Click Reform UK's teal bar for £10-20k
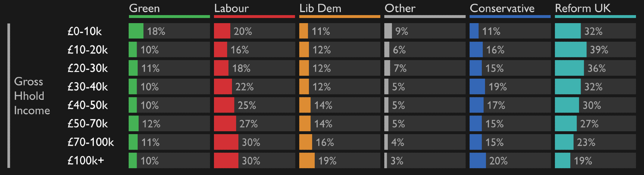The width and height of the screenshot is (644, 175). (x=570, y=50)
